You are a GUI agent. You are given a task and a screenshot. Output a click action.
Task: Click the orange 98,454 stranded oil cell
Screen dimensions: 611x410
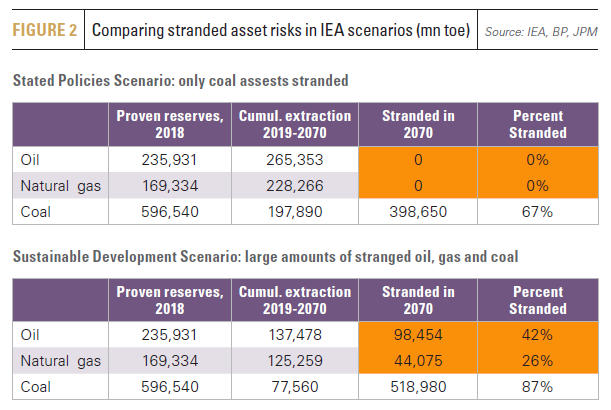[x=418, y=335]
